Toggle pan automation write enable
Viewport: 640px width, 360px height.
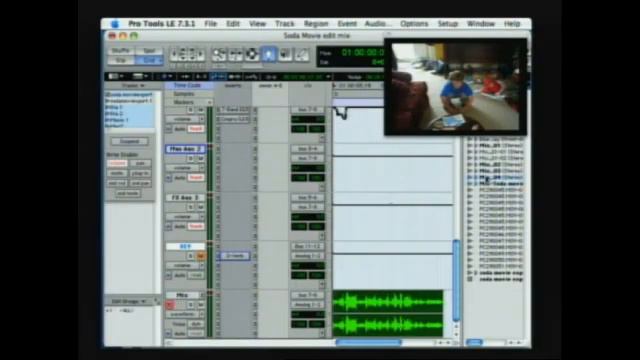[x=140, y=163]
